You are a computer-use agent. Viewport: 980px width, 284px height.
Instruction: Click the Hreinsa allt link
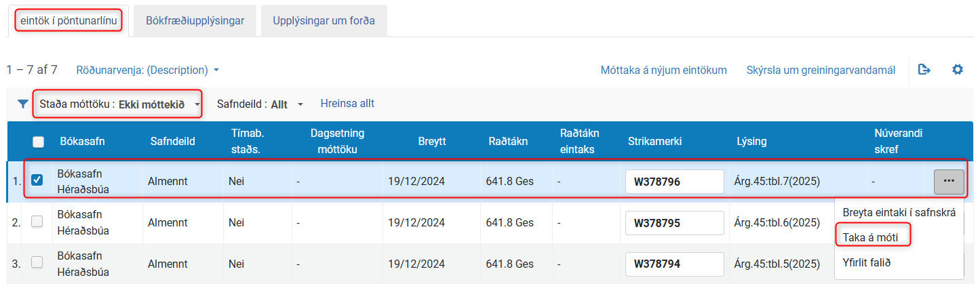[347, 104]
